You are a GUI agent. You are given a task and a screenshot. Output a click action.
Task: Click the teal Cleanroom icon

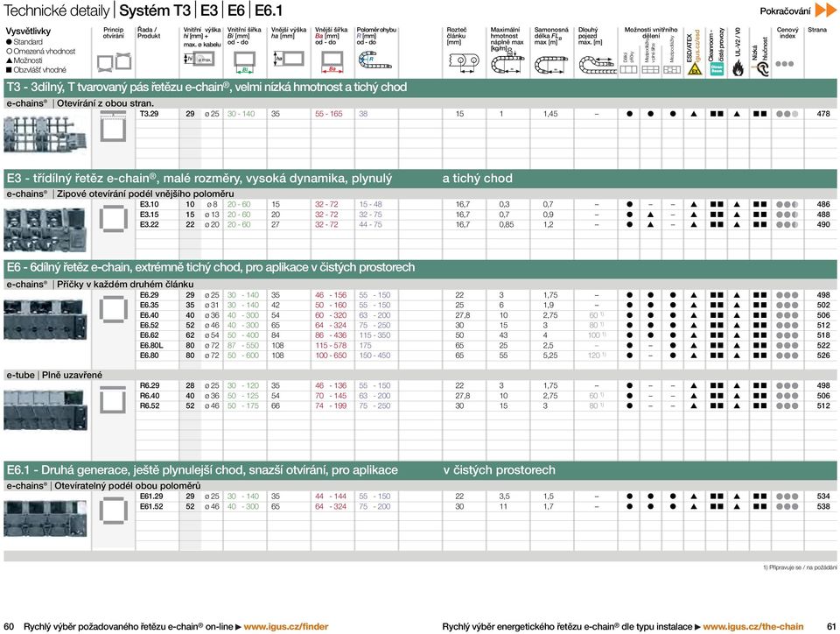717,68
